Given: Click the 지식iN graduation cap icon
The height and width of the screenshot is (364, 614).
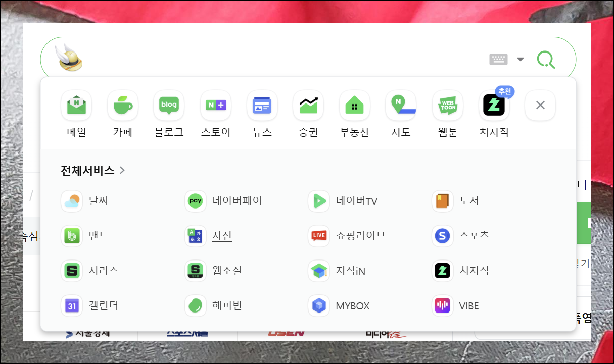Looking at the screenshot, I should tap(319, 271).
